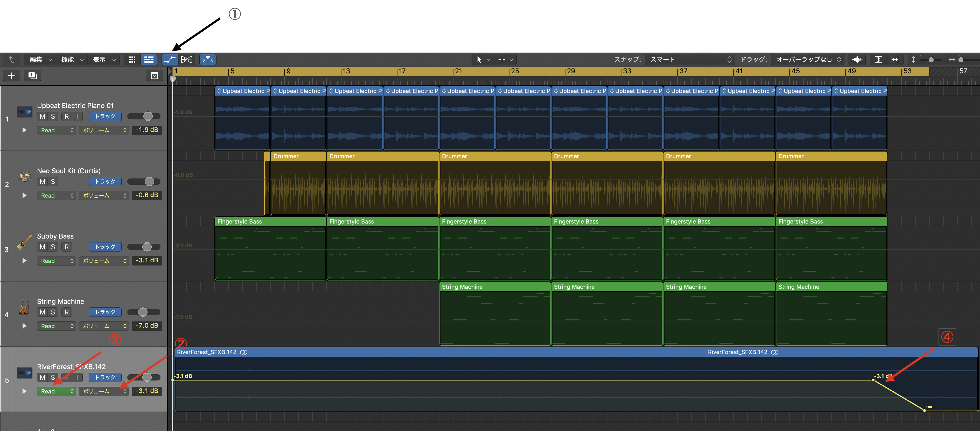Click the Catch Playhead button
The image size is (980, 431).
[208, 60]
